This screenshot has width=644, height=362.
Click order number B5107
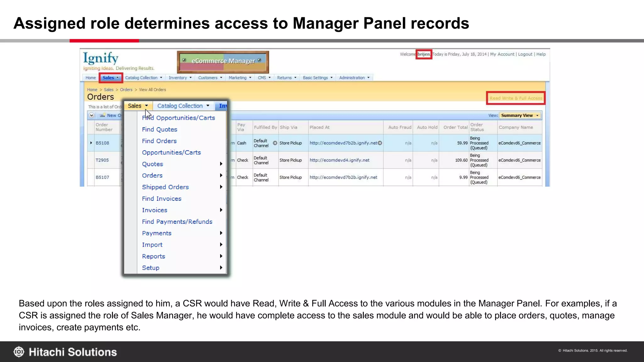coord(102,177)
